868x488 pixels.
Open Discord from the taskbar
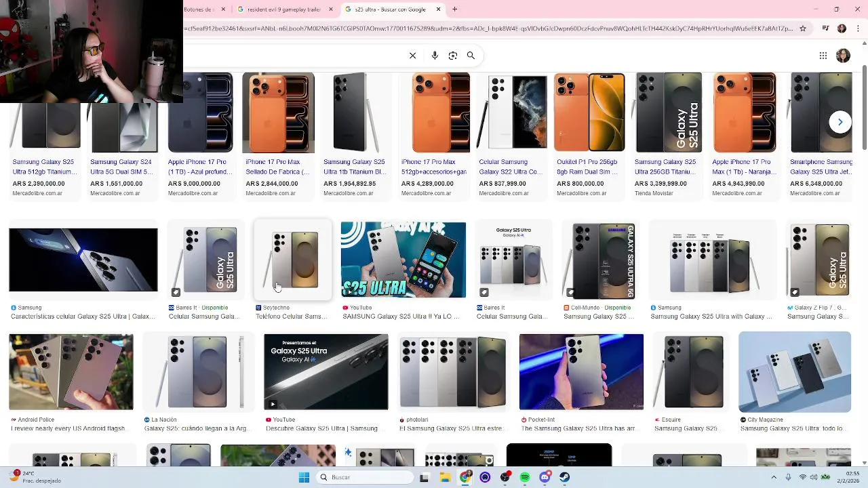coord(545,477)
